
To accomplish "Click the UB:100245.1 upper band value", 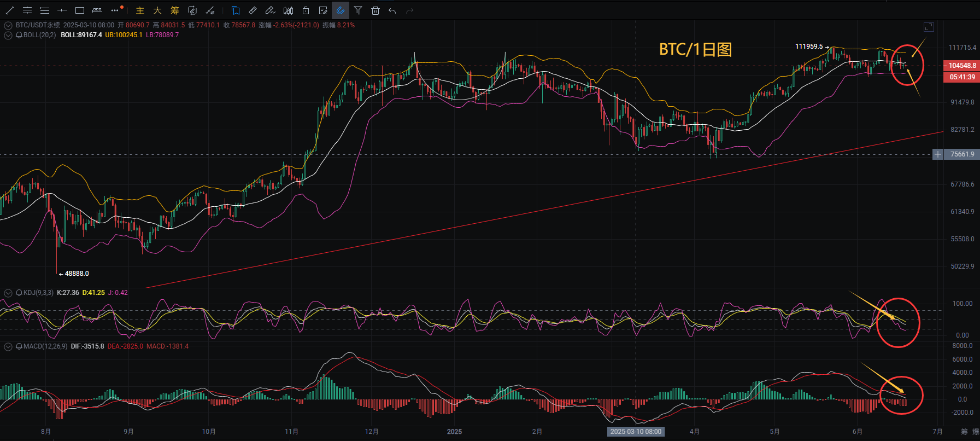I will (124, 35).
